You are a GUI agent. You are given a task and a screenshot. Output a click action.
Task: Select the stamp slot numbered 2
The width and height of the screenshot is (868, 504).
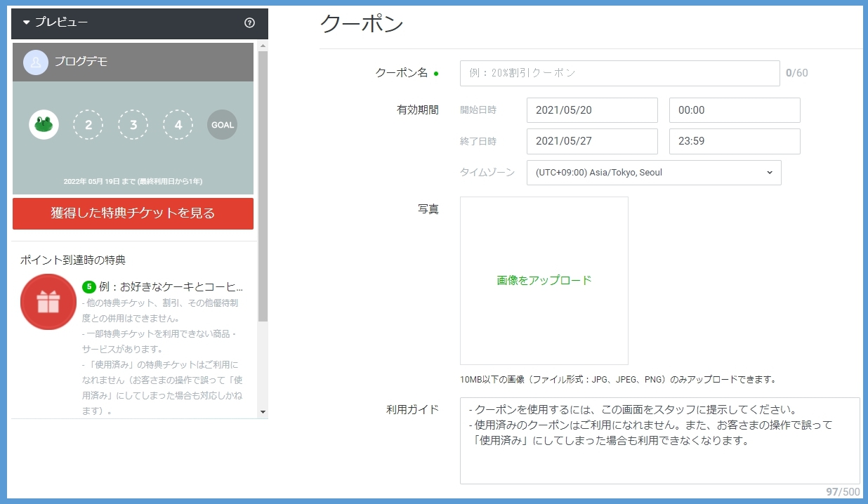pos(88,124)
